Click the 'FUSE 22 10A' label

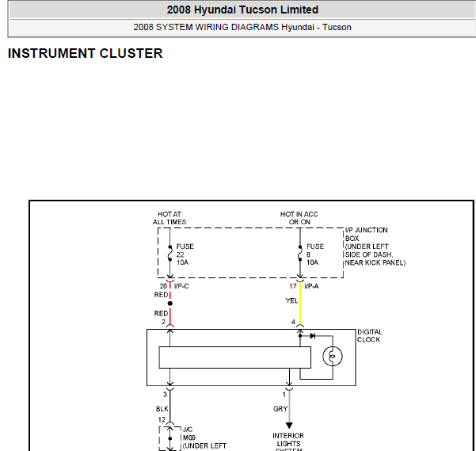point(185,254)
